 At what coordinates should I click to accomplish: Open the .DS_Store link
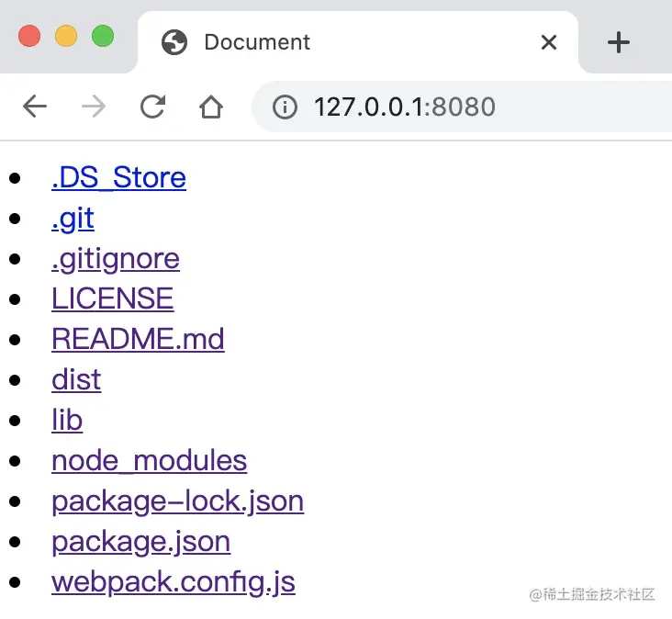click(x=118, y=177)
